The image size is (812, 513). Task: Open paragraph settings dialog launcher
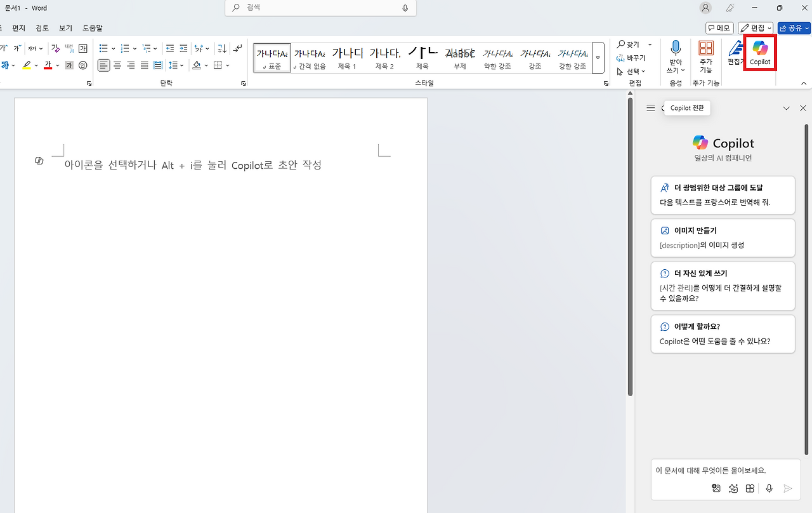click(243, 84)
